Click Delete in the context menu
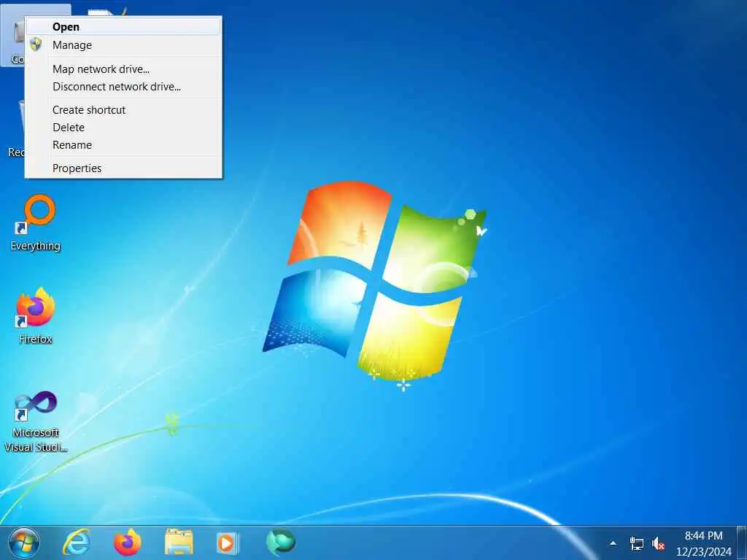 coord(123,128)
